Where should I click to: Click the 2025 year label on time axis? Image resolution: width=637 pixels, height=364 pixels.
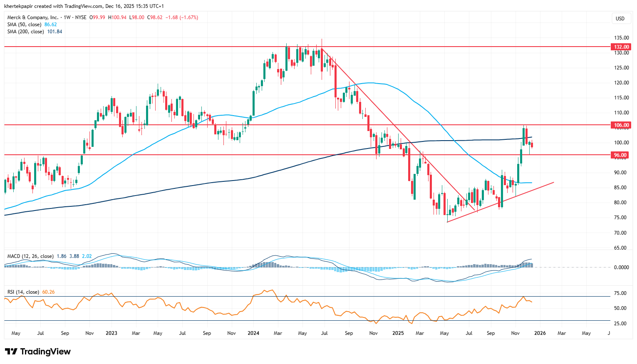click(x=398, y=333)
